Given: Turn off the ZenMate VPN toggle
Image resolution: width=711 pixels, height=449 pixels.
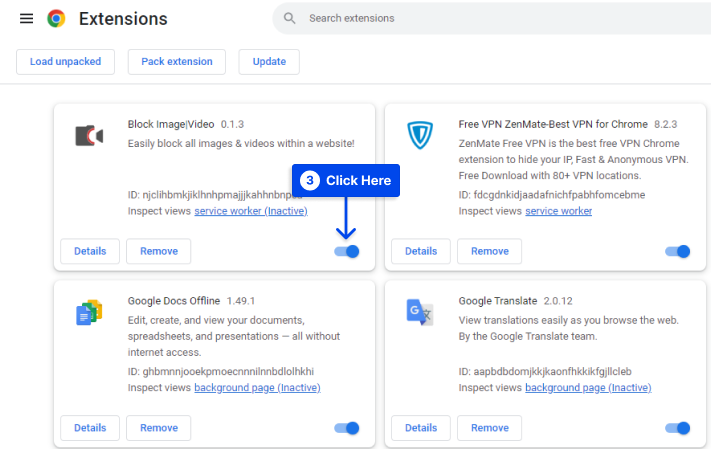Looking at the screenshot, I should (677, 251).
